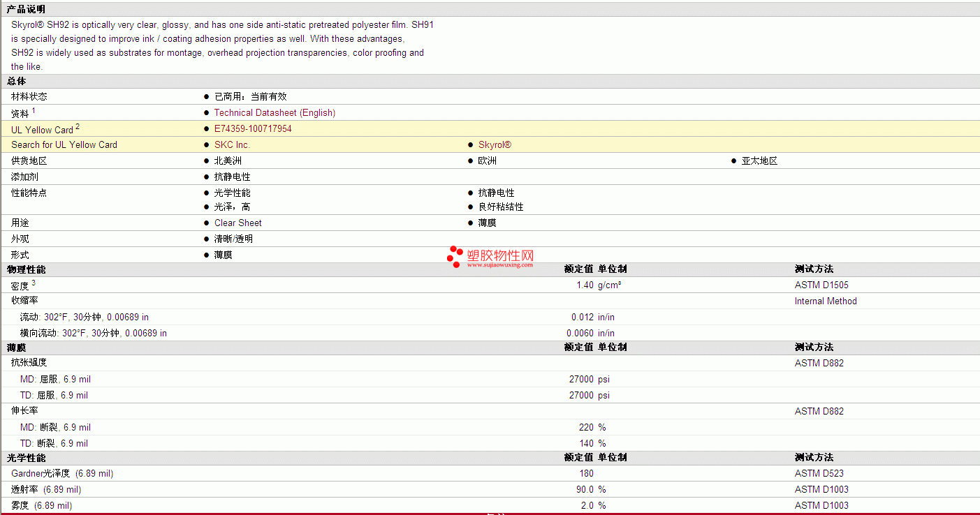
Task: Click the 总体 section header
Action: click(17, 81)
